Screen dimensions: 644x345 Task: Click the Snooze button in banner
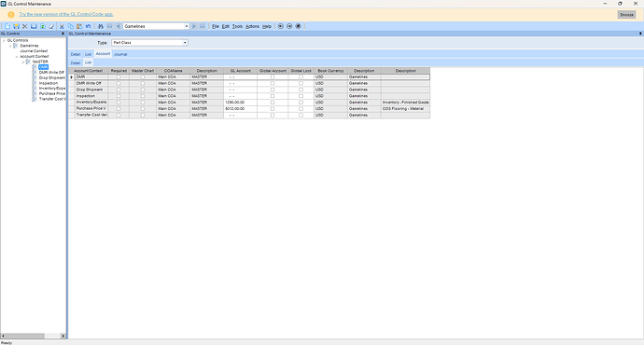pos(626,14)
